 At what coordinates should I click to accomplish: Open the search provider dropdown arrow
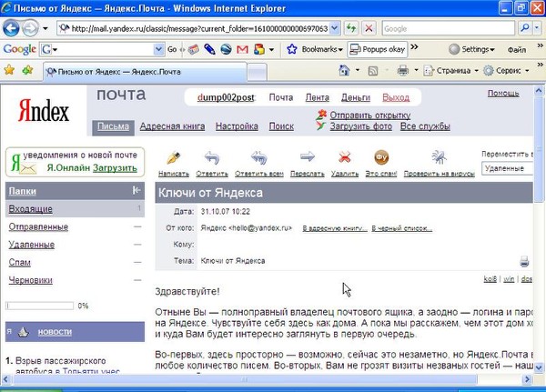pyautogui.click(x=537, y=28)
